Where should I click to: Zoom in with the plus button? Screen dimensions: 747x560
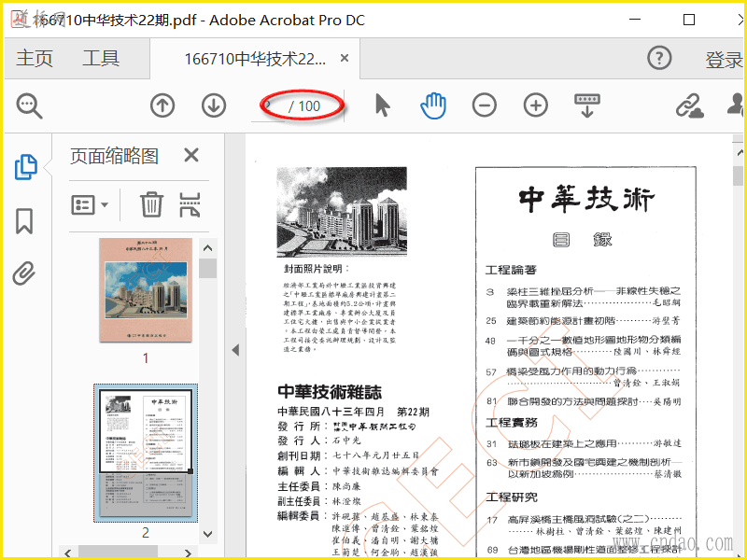pos(535,105)
